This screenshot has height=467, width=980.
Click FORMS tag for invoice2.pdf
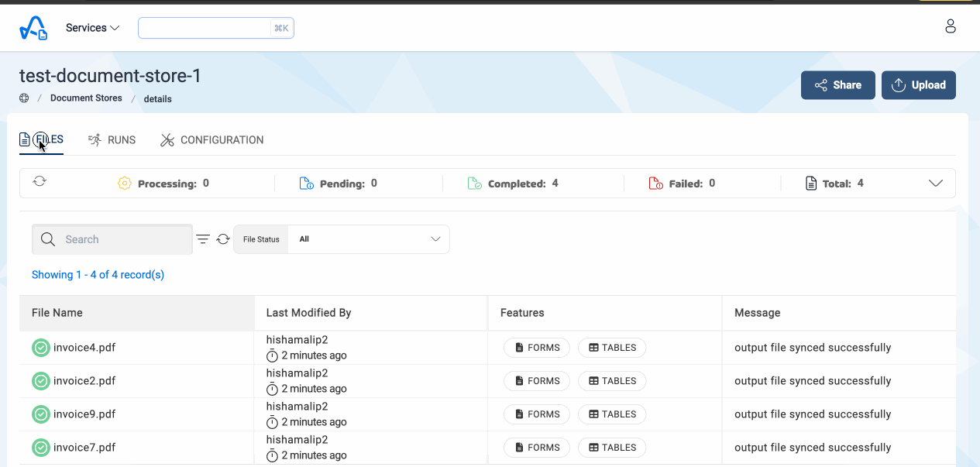pyautogui.click(x=537, y=381)
